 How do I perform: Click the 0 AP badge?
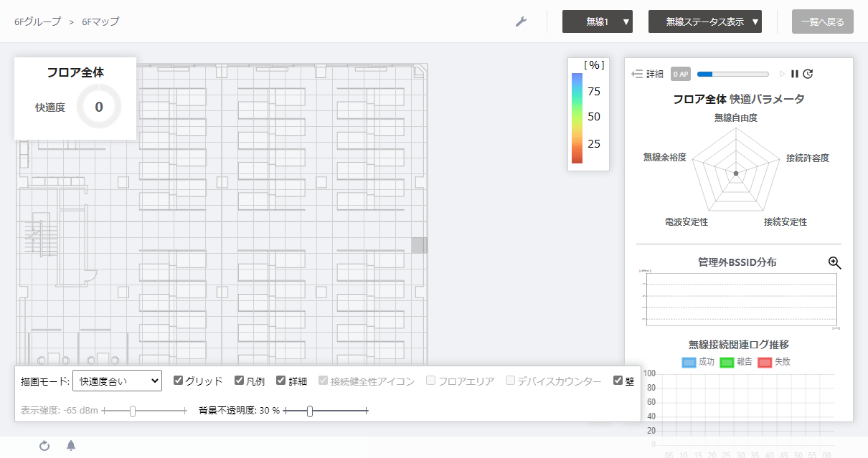point(680,74)
